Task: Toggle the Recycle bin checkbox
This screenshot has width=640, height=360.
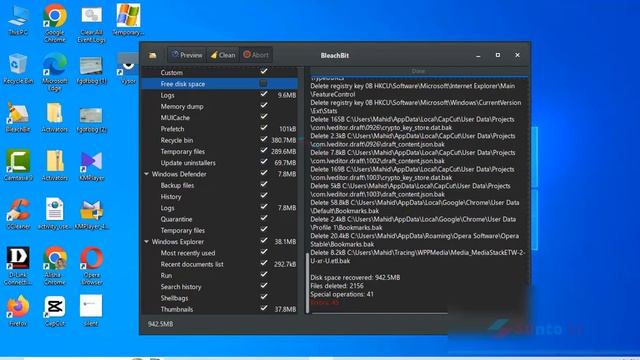Action: pyautogui.click(x=264, y=139)
